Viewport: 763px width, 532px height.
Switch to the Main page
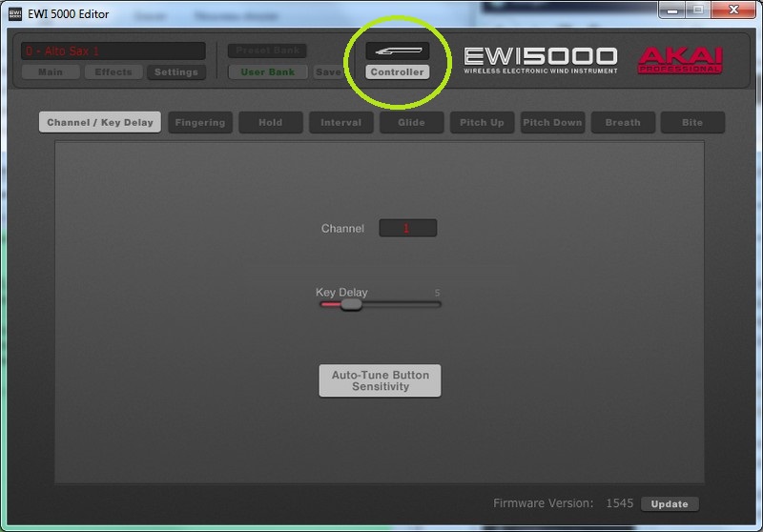tap(51, 72)
